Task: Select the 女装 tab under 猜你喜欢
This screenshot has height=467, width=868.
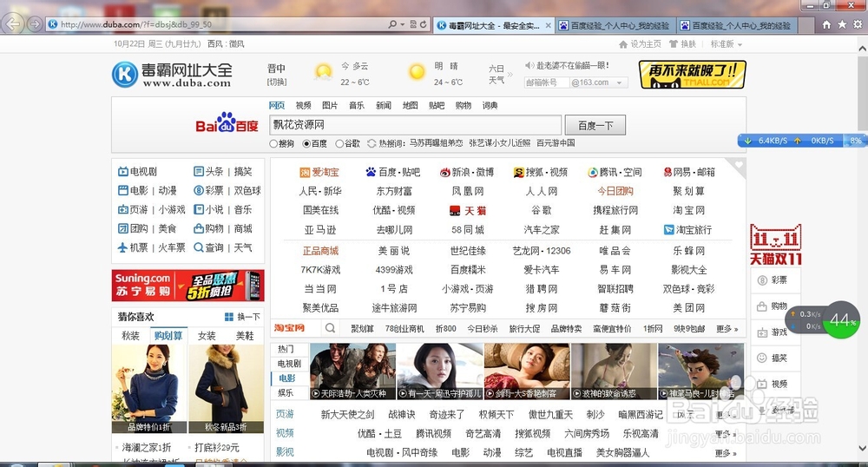Action: coord(207,336)
